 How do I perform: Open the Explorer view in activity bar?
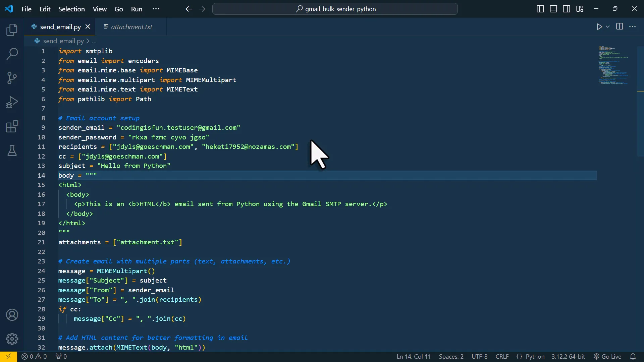point(12,30)
